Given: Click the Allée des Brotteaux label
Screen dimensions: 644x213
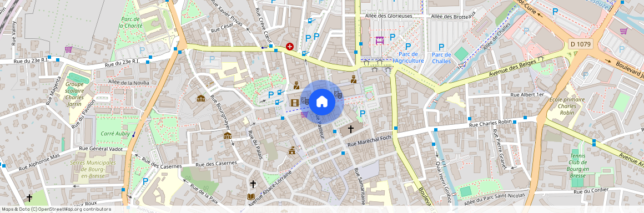Looking at the screenshot, I should [454, 17].
